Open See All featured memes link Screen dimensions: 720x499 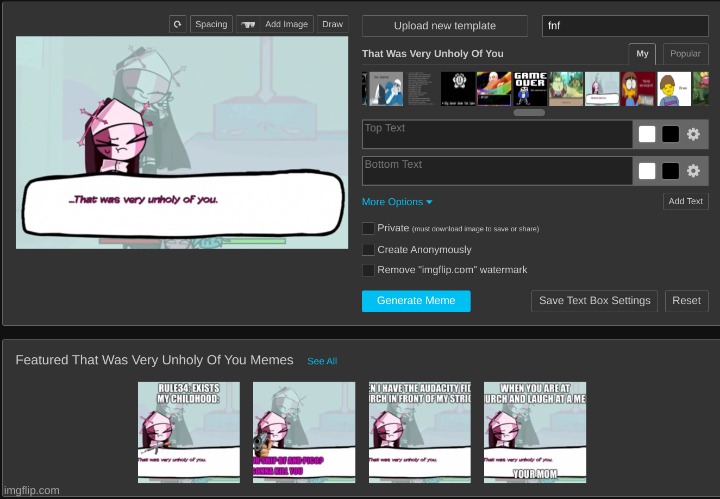point(322,361)
